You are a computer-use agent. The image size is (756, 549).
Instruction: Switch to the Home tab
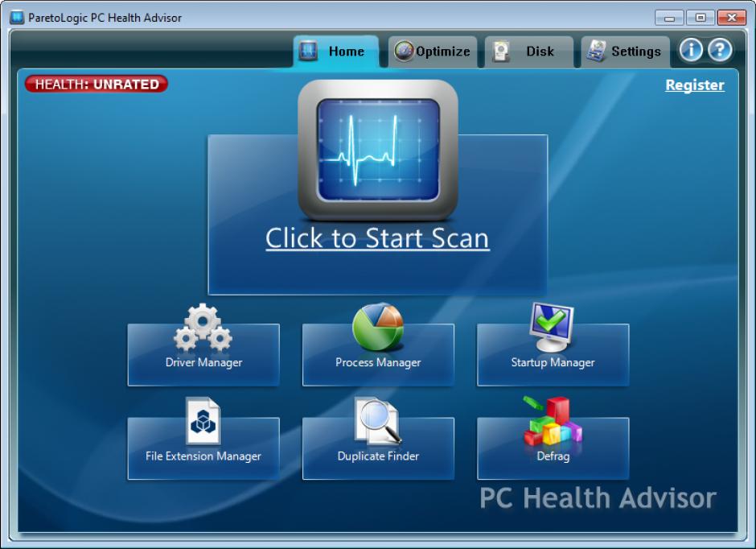coord(335,52)
